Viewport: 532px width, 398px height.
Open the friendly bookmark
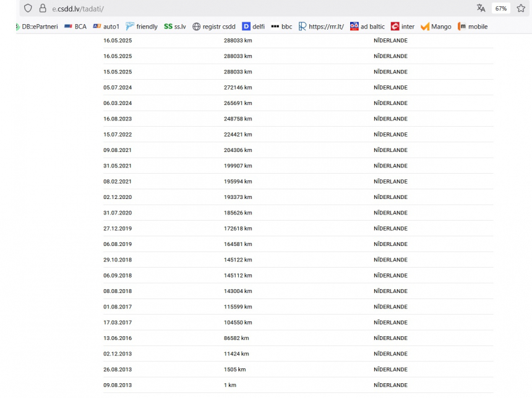(142, 27)
